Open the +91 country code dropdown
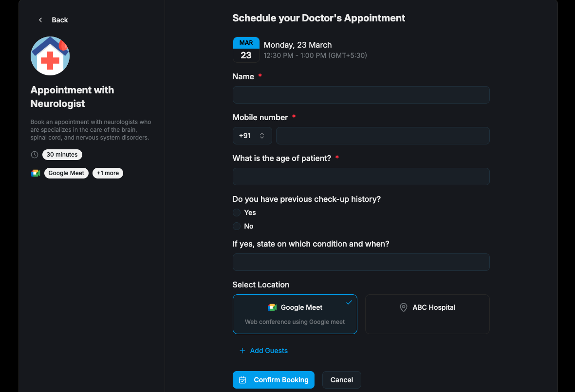Viewport: 575px width, 392px height. click(x=252, y=136)
